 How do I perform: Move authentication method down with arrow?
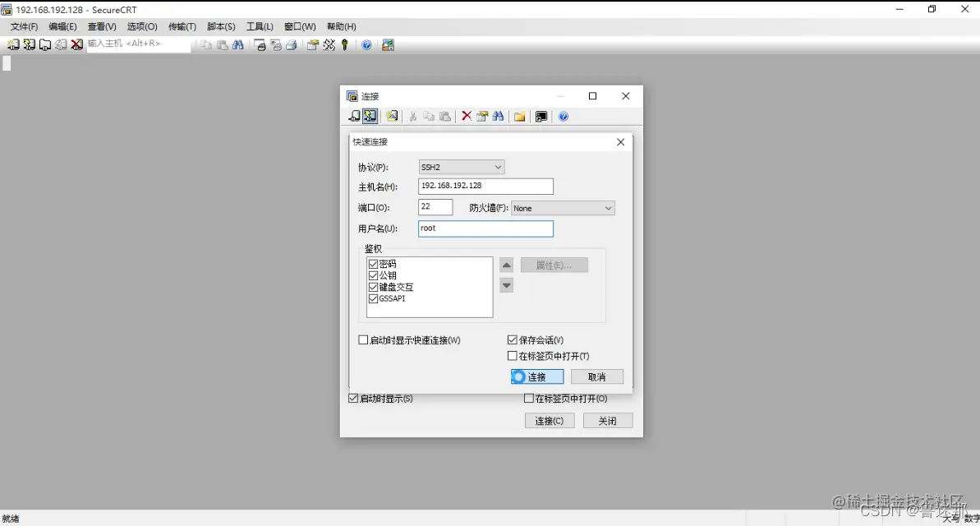(506, 286)
